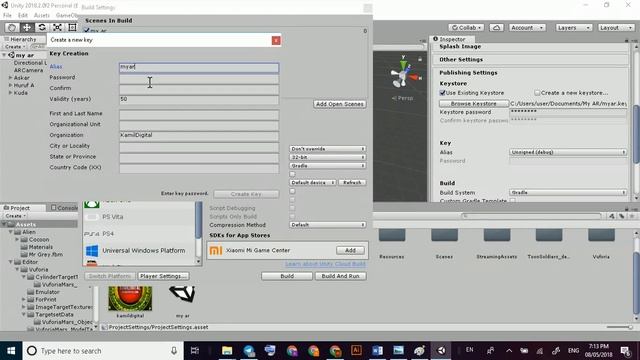Expand the Kuda object in Hierarchy
Viewport: 640px width, 360px height.
(11, 93)
